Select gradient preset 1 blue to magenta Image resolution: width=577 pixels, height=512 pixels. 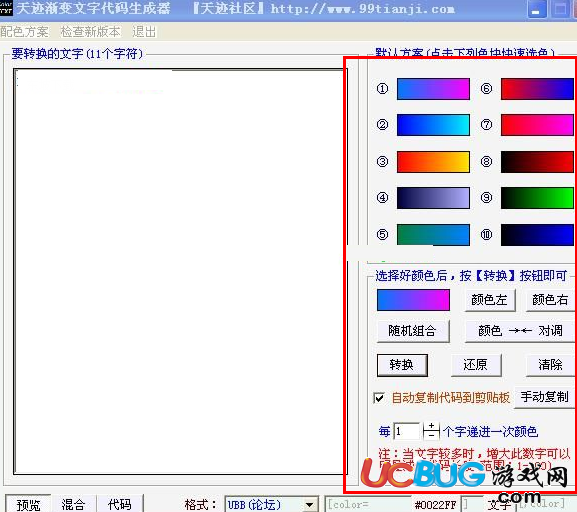coord(433,89)
